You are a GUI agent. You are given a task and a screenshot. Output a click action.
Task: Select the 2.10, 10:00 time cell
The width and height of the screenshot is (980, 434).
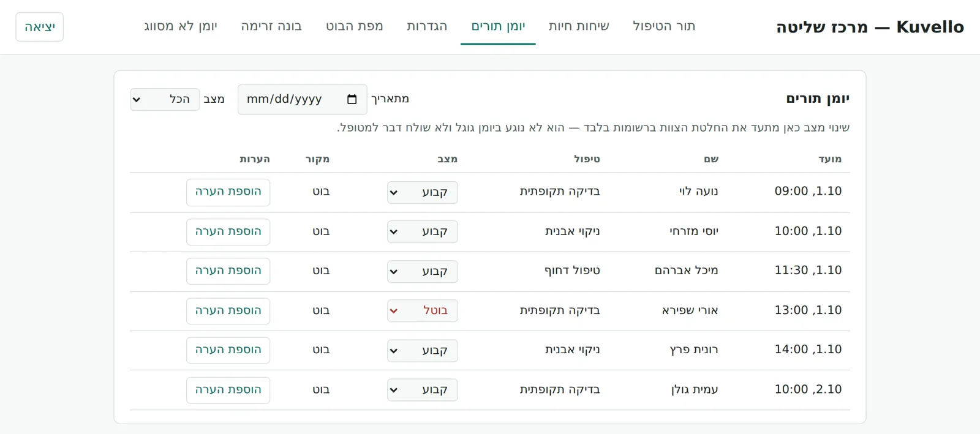click(x=808, y=389)
